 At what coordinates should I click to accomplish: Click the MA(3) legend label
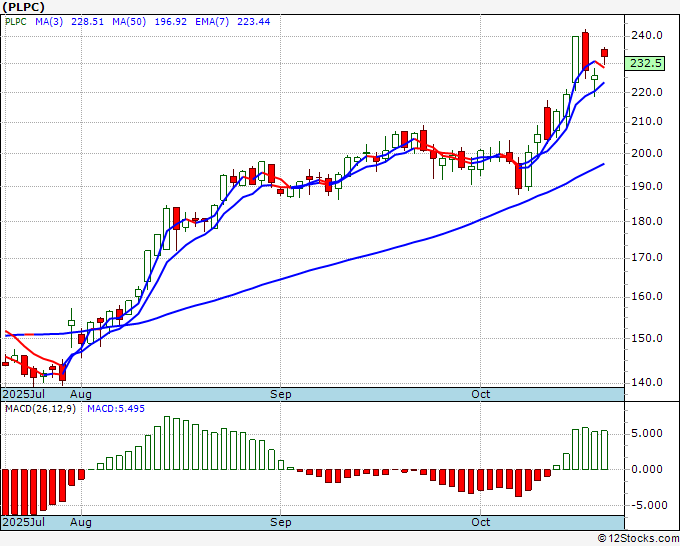(x=49, y=22)
